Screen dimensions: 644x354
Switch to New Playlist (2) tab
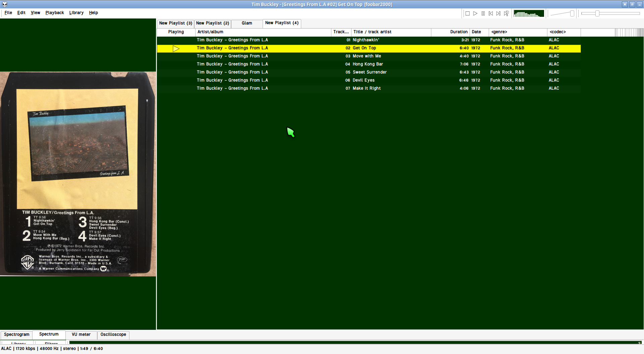pos(213,23)
